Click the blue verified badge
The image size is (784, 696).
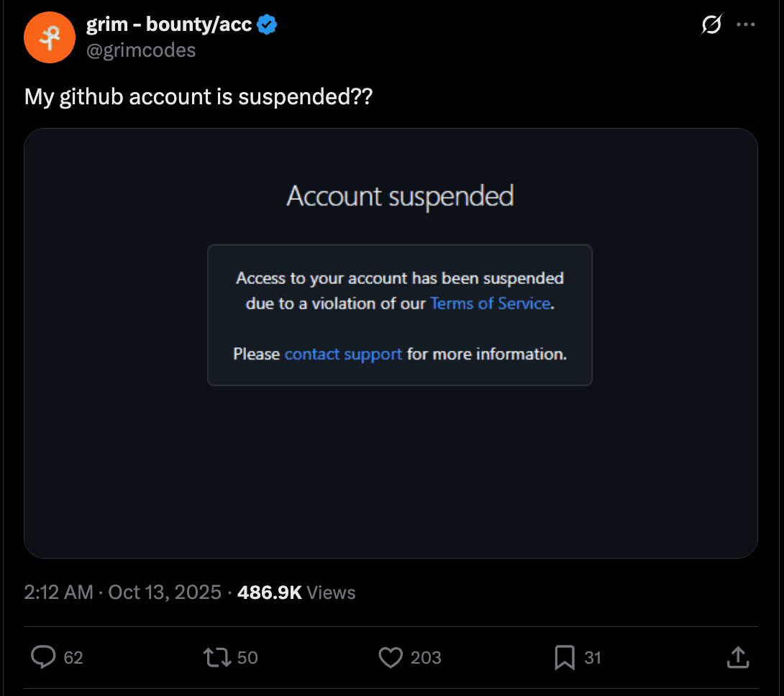268,25
